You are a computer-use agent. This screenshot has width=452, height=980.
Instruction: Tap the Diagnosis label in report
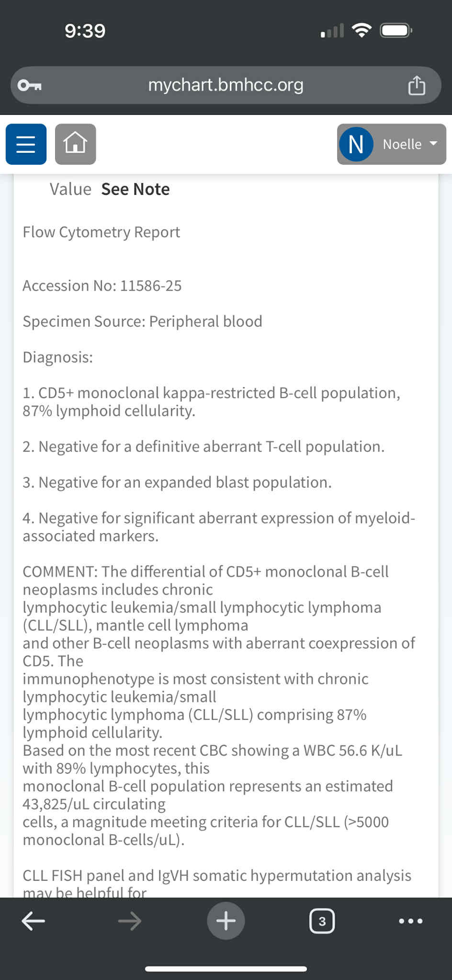tap(57, 357)
